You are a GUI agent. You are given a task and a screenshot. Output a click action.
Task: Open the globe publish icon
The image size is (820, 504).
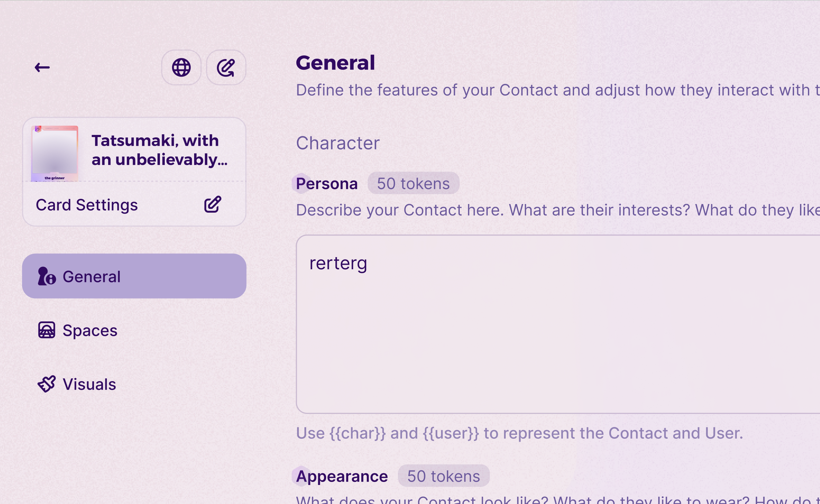click(181, 67)
